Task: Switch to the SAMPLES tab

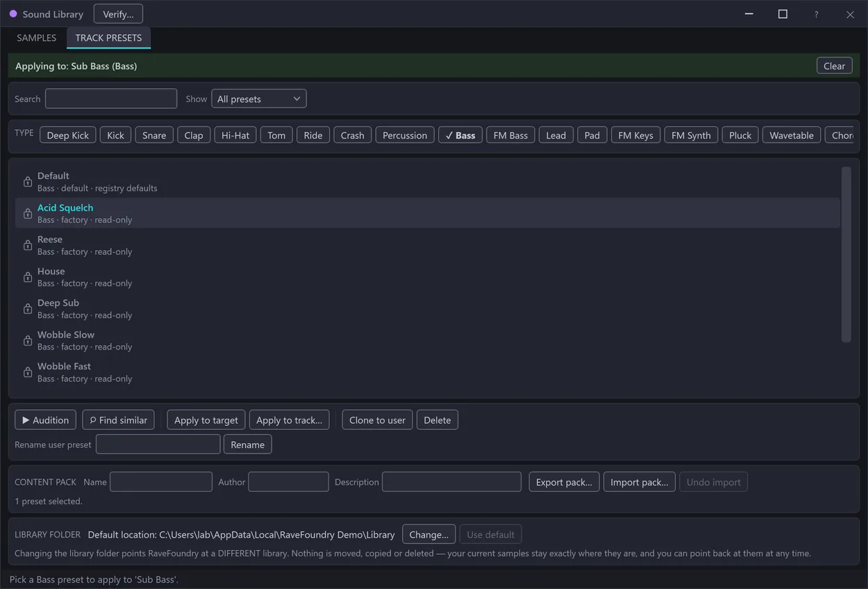Action: coord(37,38)
